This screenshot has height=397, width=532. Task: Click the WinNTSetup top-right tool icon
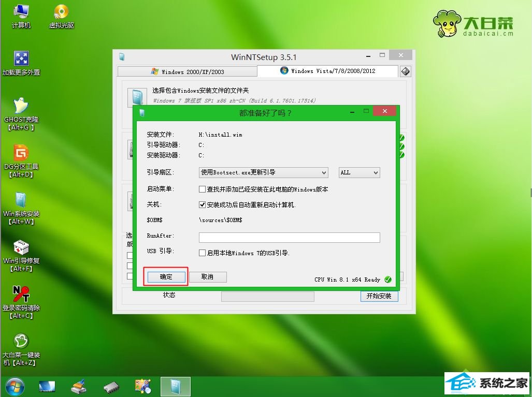406,71
